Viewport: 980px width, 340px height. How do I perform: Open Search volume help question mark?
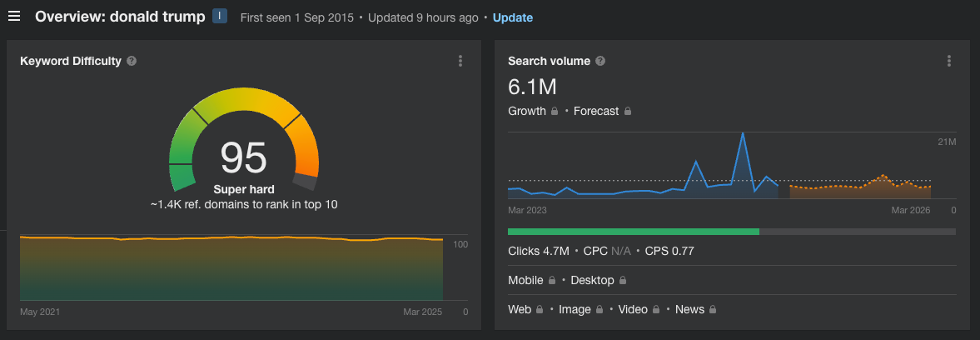(600, 62)
